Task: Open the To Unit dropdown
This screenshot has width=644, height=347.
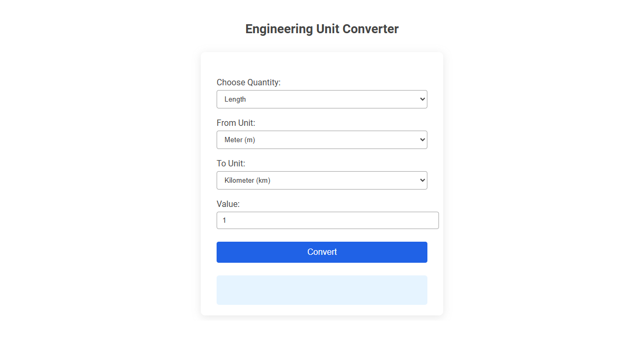Action: pos(321,180)
